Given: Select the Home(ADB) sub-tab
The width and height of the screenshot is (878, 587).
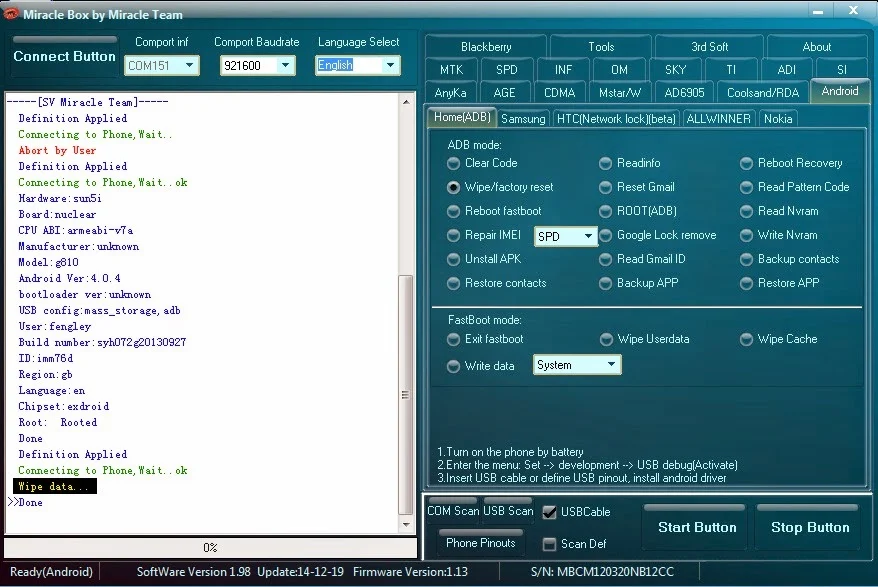Looking at the screenshot, I should [462, 117].
